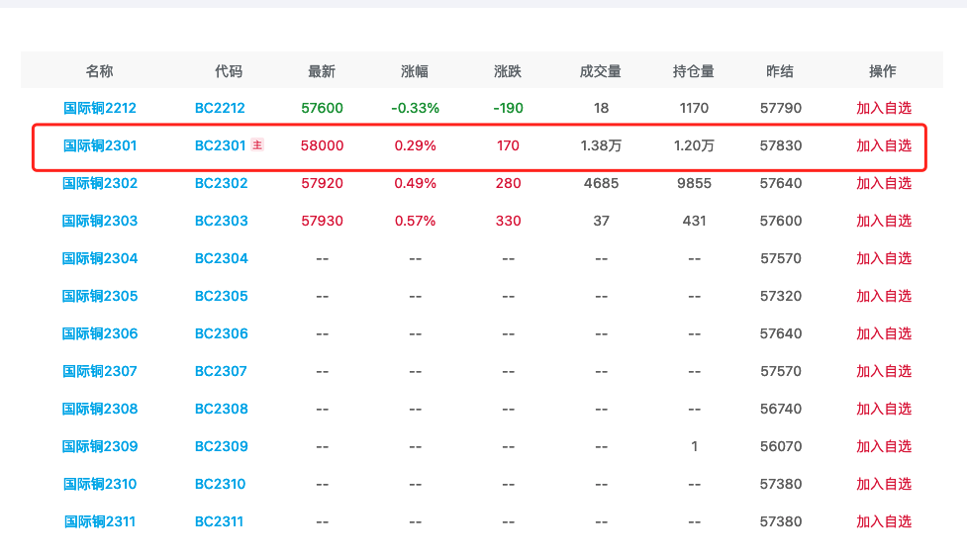Click the code link BC2308

[x=222, y=409]
